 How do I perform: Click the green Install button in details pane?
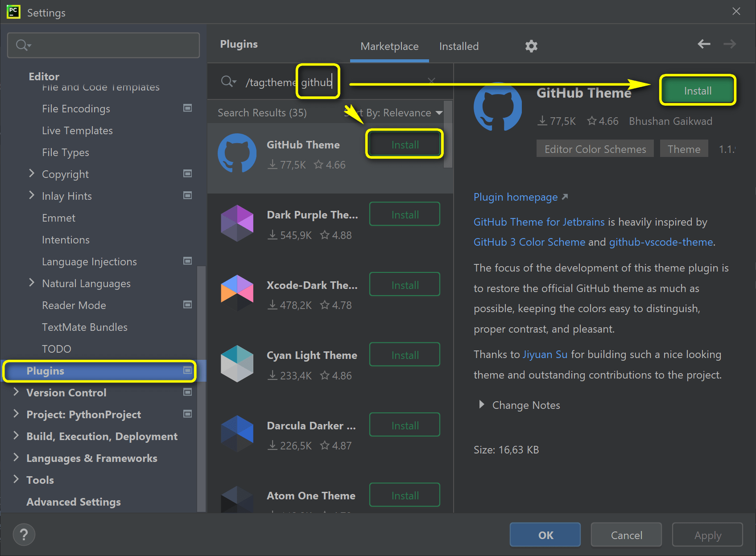pyautogui.click(x=698, y=91)
